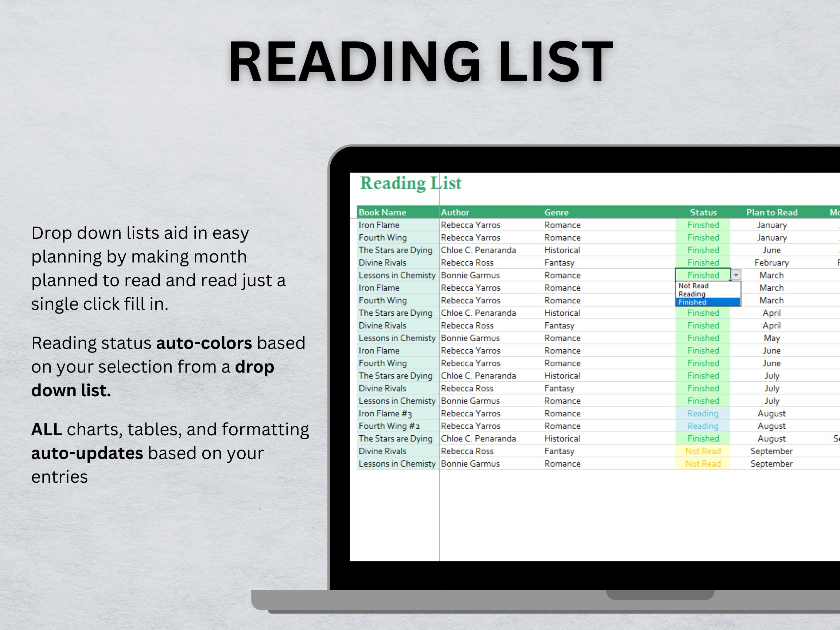
Task: Select the yellow "Not Read" status for Divine Rivals
Action: click(x=703, y=451)
